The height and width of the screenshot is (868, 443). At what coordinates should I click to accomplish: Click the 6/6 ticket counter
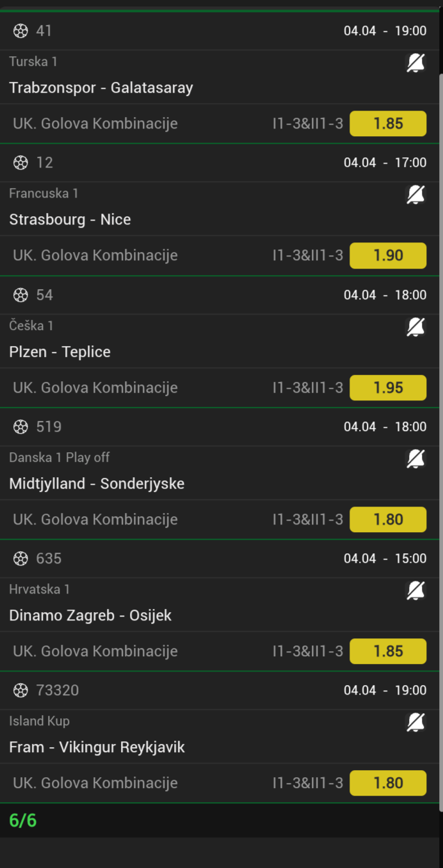click(x=23, y=821)
